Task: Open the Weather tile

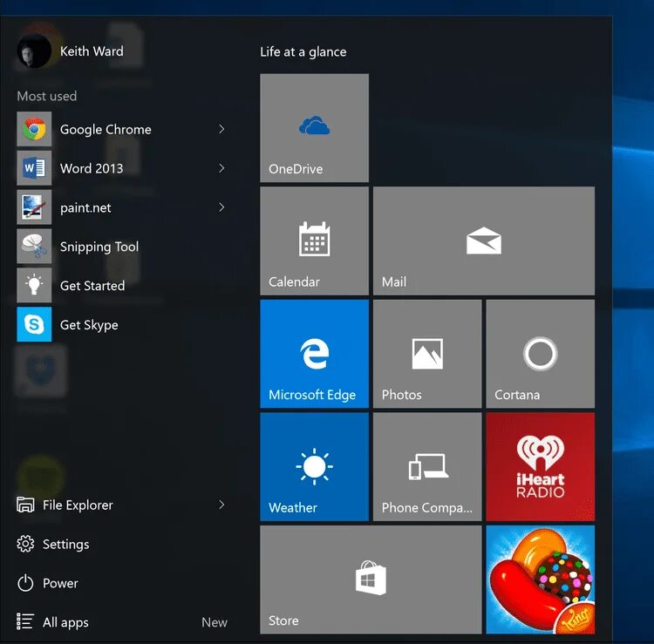Action: click(314, 467)
